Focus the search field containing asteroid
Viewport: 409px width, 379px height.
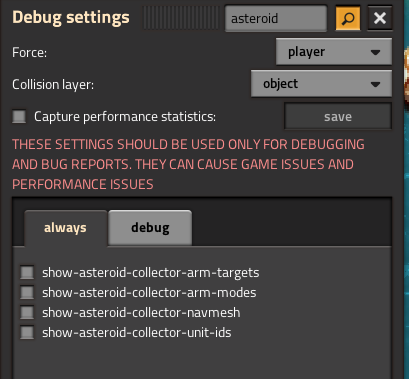(x=276, y=18)
